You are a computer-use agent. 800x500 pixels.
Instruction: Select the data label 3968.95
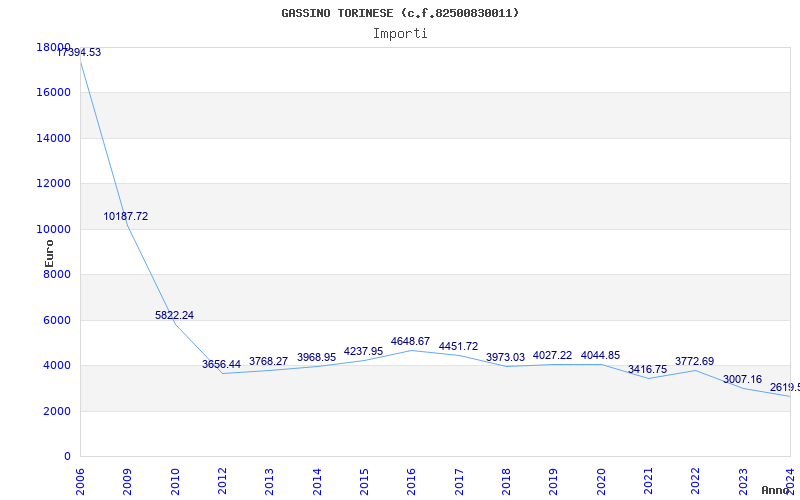pyautogui.click(x=316, y=357)
